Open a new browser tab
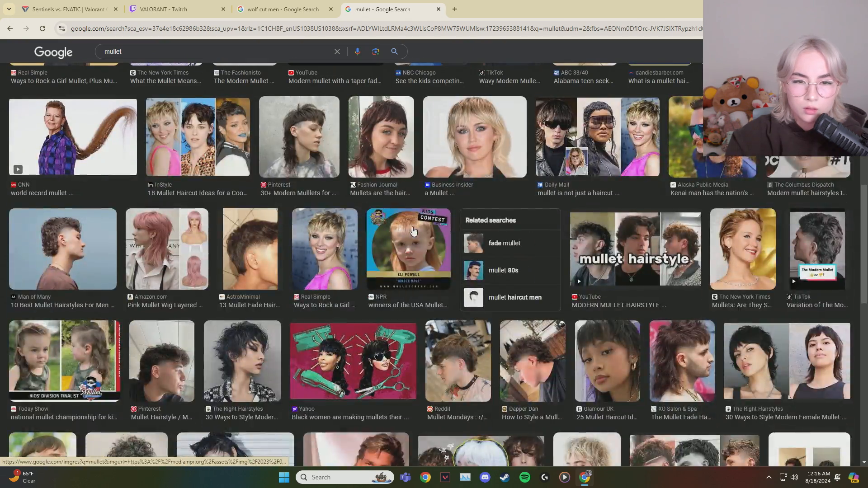 (x=455, y=9)
